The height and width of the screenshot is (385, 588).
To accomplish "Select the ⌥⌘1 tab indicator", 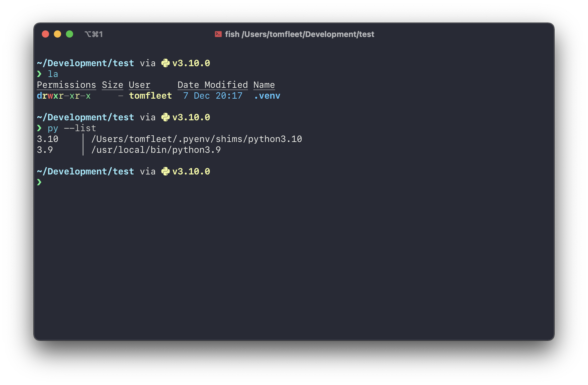I will [x=94, y=34].
